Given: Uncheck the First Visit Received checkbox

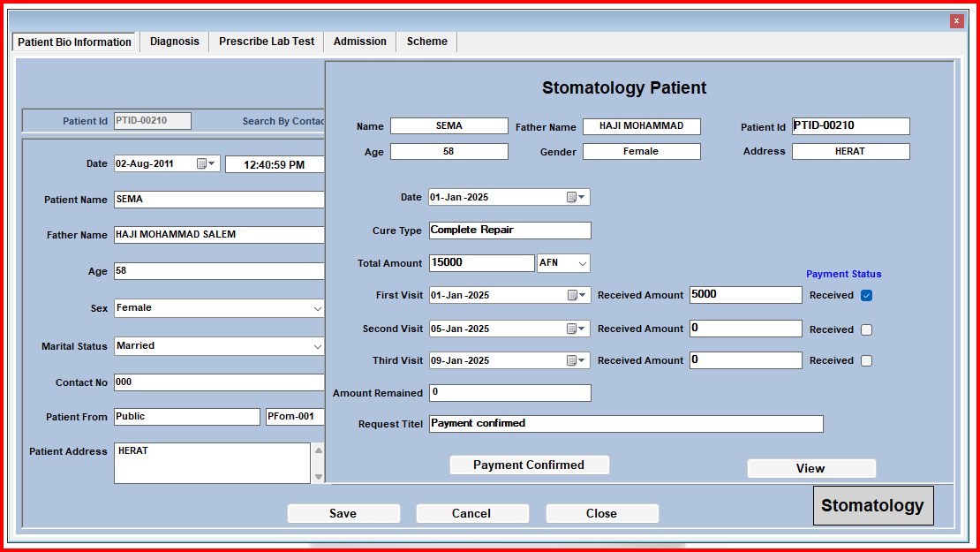Looking at the screenshot, I should pyautogui.click(x=866, y=296).
